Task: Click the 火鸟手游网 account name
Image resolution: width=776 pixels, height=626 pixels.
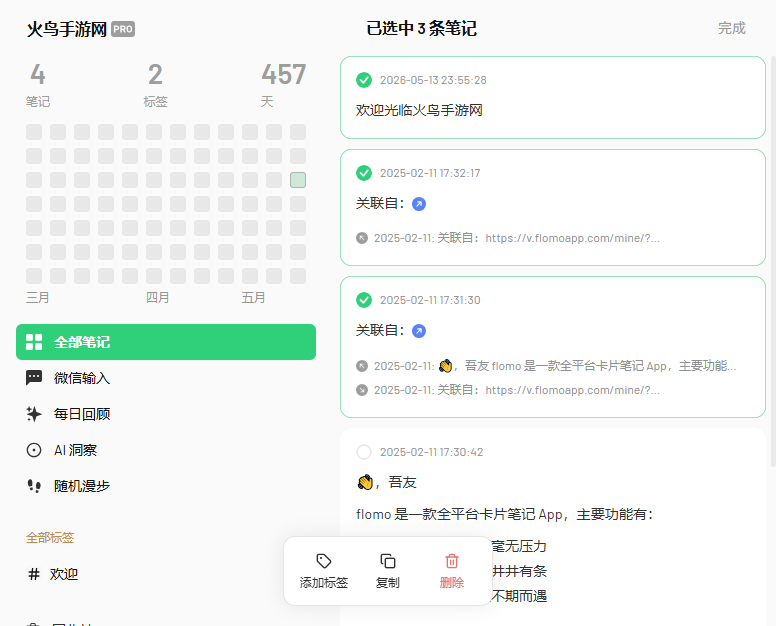Action: 66,29
